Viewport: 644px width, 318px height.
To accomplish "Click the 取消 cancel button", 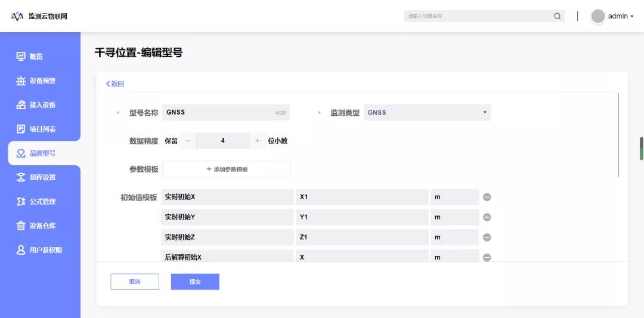I will 135,282.
